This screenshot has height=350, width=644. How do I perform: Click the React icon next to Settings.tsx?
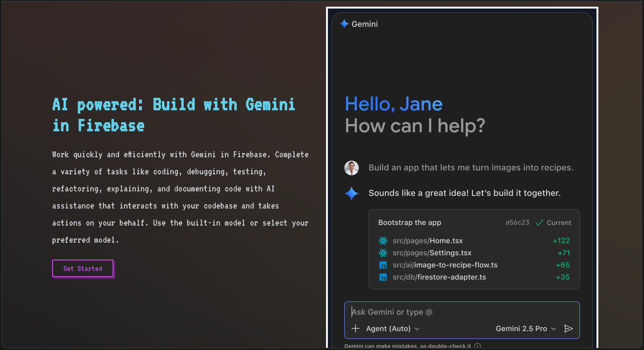[383, 253]
